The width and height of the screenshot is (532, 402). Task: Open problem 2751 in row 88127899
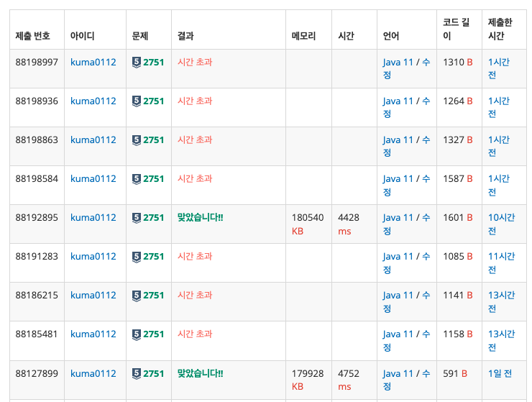click(x=154, y=373)
